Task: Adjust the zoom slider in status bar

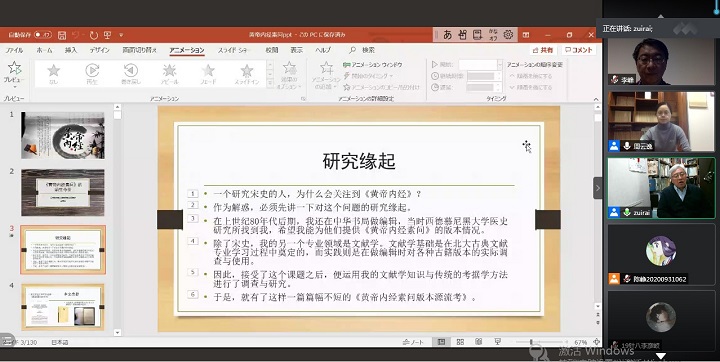Action: [x=531, y=342]
